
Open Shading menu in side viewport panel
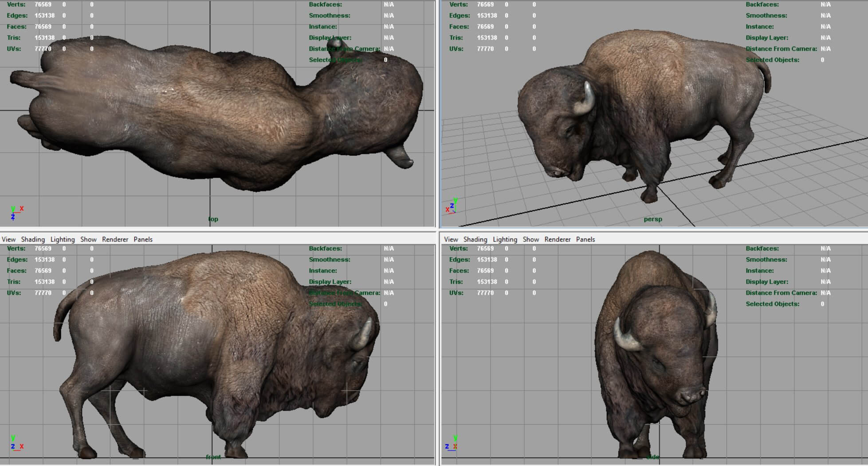pyautogui.click(x=475, y=239)
